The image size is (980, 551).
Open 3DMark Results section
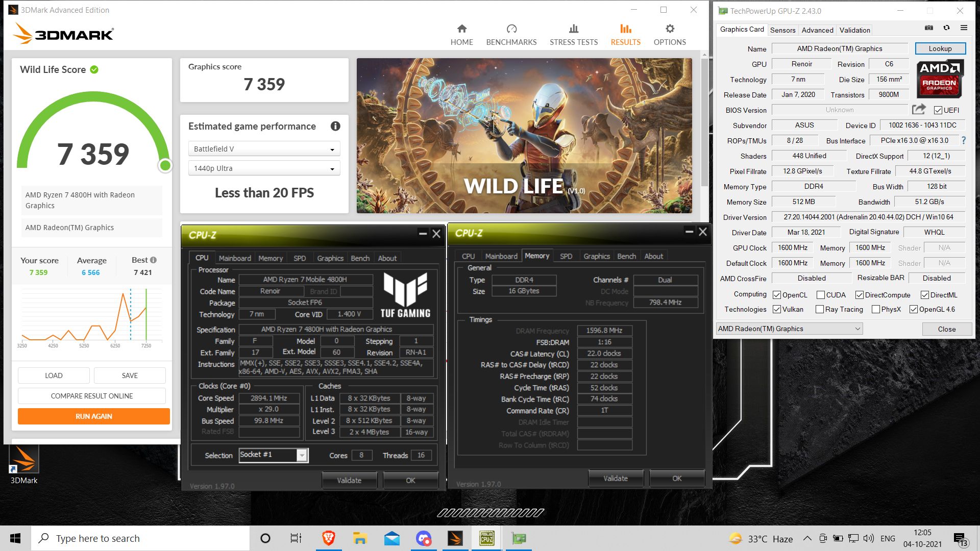click(x=625, y=35)
